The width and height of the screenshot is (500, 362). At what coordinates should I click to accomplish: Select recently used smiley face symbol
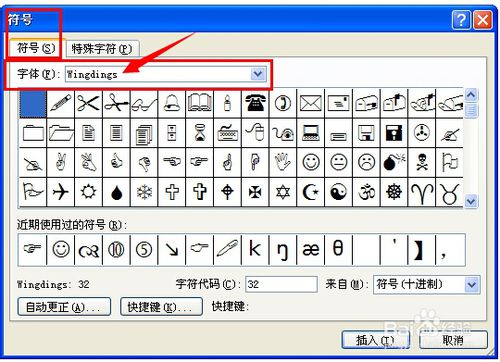coord(61,250)
